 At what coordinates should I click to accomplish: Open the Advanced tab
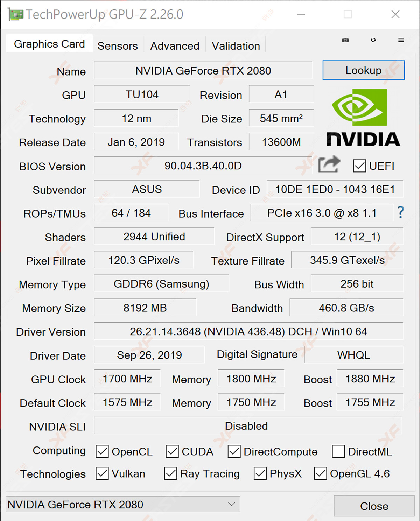[x=175, y=46]
